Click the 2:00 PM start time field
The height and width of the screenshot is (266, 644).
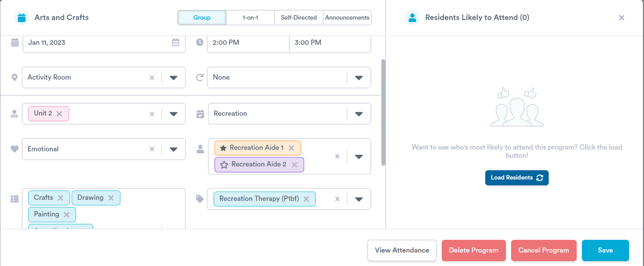[248, 43]
